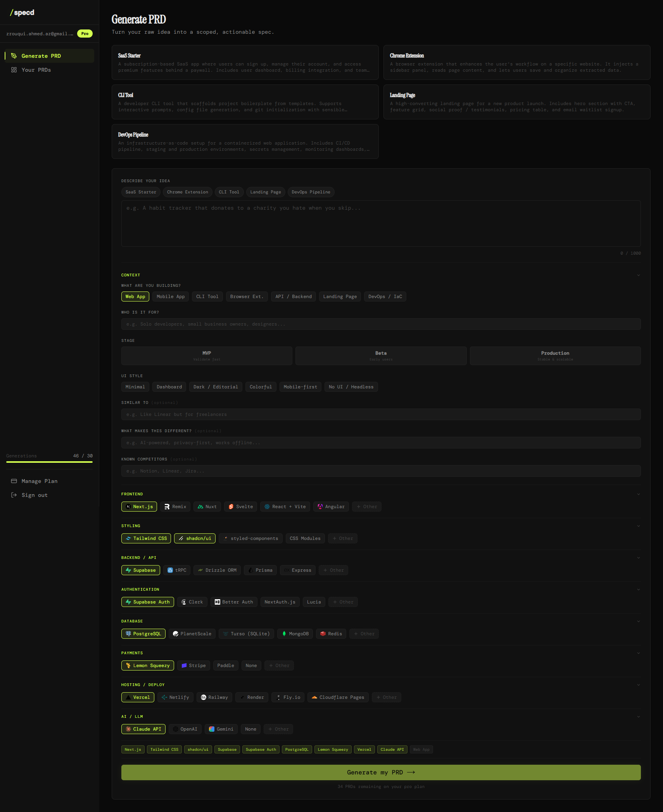The image size is (663, 812).
Task: Toggle Stripe payments option
Action: pos(193,665)
